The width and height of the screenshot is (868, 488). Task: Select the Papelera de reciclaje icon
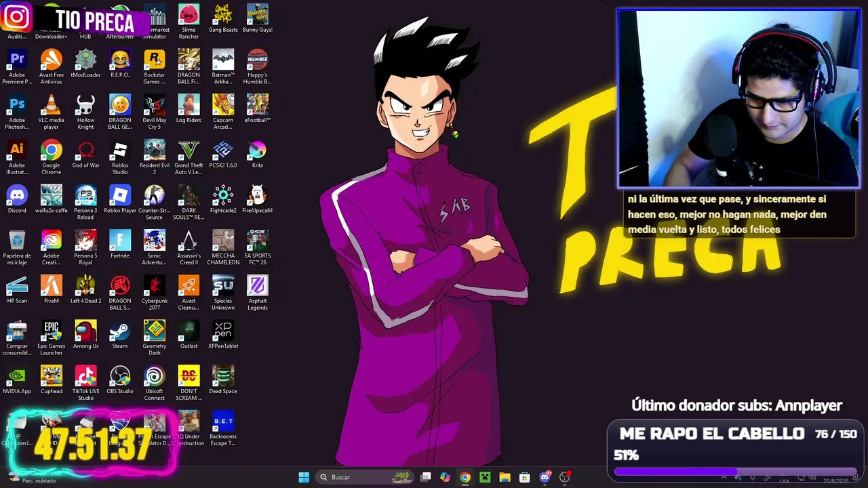[x=17, y=248]
